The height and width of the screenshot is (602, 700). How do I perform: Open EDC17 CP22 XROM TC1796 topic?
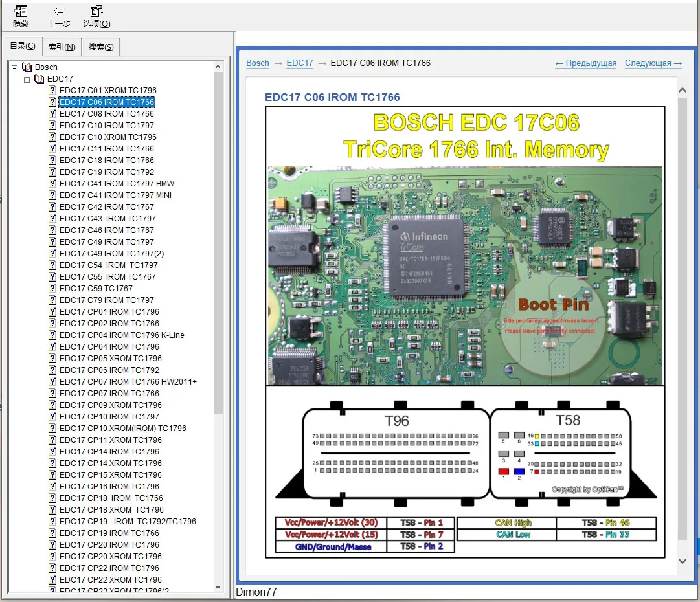point(111,580)
